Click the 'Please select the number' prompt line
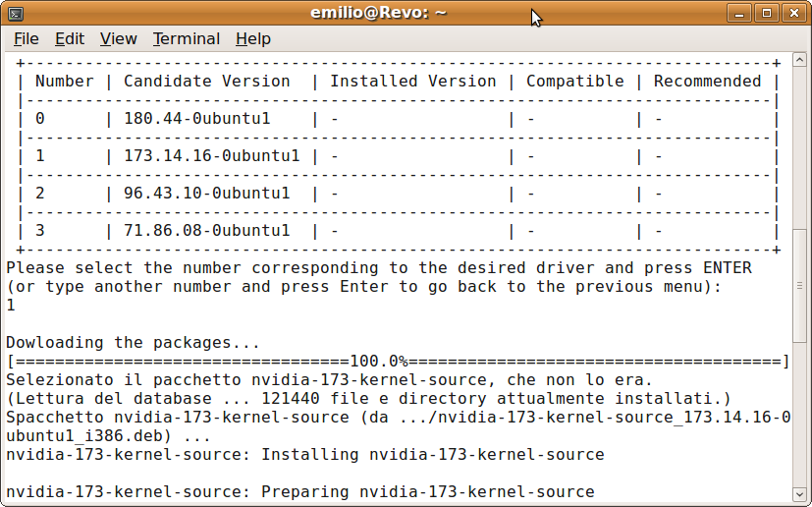Viewport: 812px width, 507px height. pos(379,268)
